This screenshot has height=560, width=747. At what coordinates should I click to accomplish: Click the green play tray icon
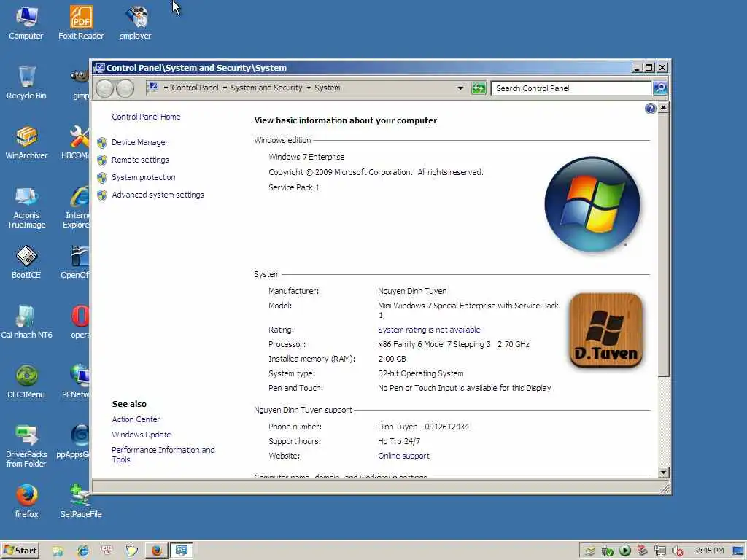(625, 551)
